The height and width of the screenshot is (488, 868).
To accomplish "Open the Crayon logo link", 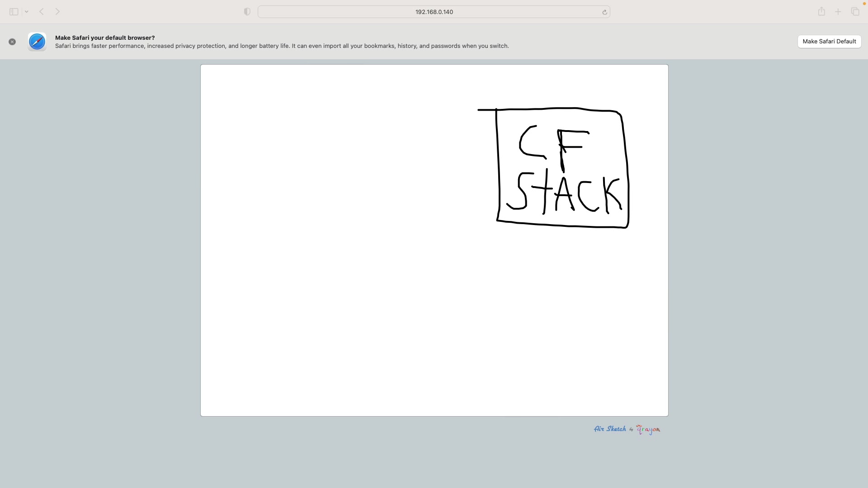I will click(648, 429).
